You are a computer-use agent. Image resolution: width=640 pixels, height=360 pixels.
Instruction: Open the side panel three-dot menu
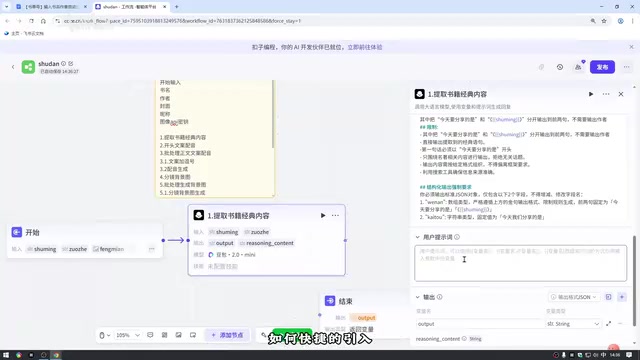click(x=606, y=94)
